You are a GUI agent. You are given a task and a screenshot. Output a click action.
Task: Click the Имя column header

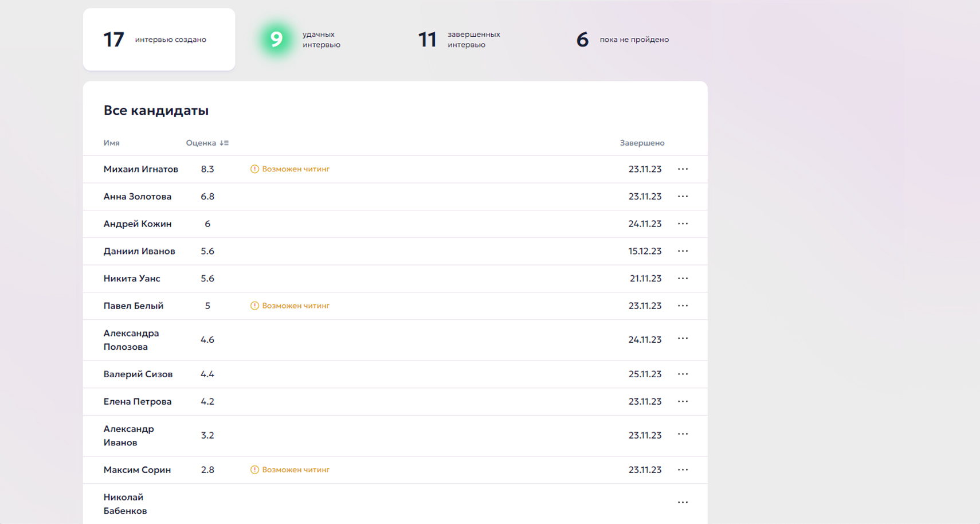(111, 143)
